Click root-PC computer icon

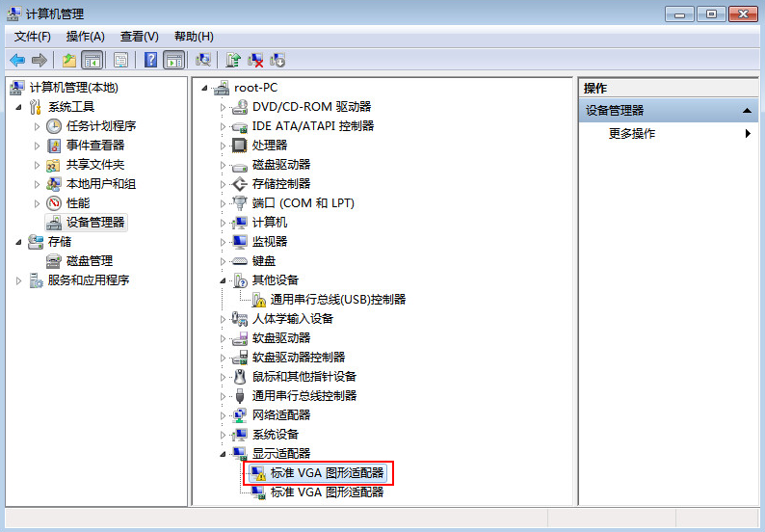point(222,88)
